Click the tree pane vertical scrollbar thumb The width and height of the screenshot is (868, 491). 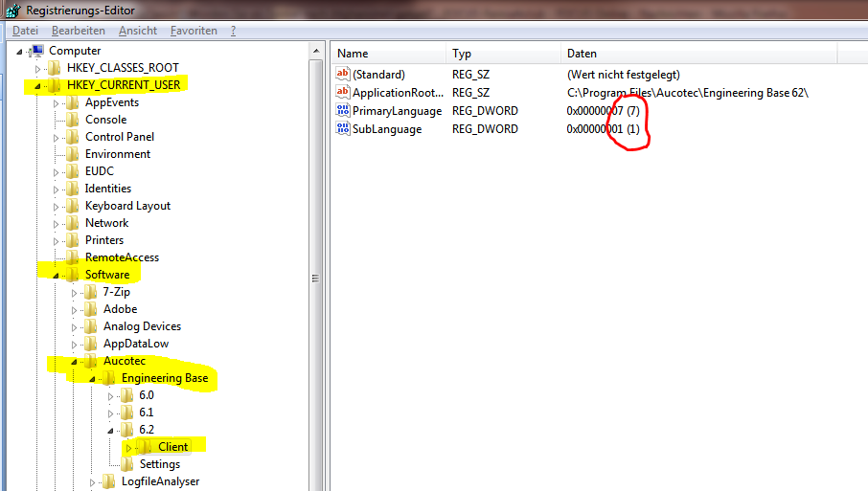[315, 279]
